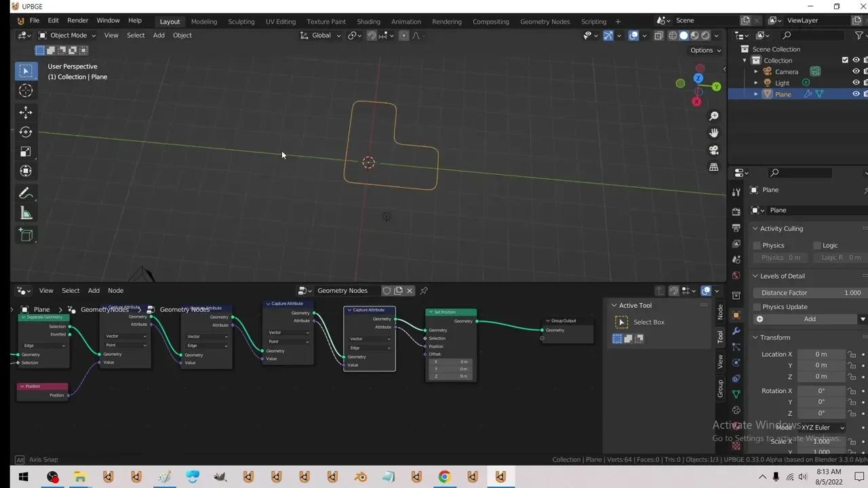
Task: Switch to the Shading workspace tab
Action: (368, 21)
